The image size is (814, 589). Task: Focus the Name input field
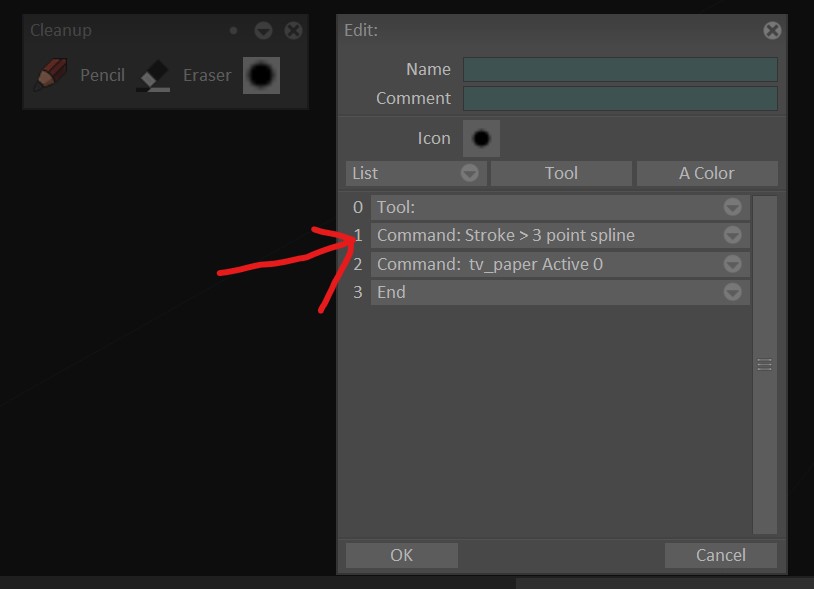[620, 70]
